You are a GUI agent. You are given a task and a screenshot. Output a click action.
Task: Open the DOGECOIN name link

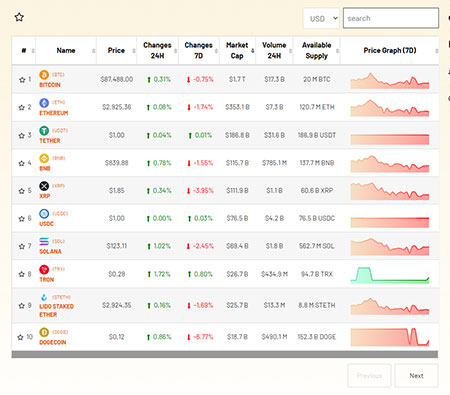[x=53, y=342]
